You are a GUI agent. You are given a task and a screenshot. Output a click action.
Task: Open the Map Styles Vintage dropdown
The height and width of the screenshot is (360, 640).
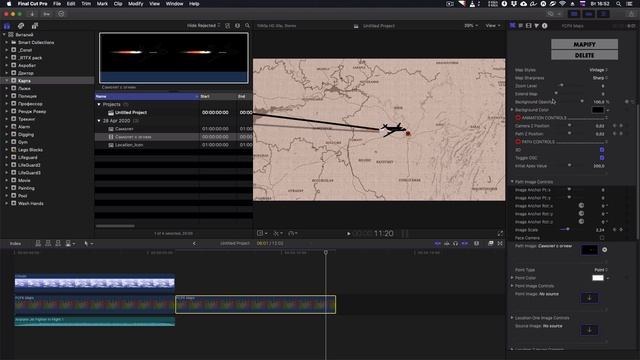point(598,70)
